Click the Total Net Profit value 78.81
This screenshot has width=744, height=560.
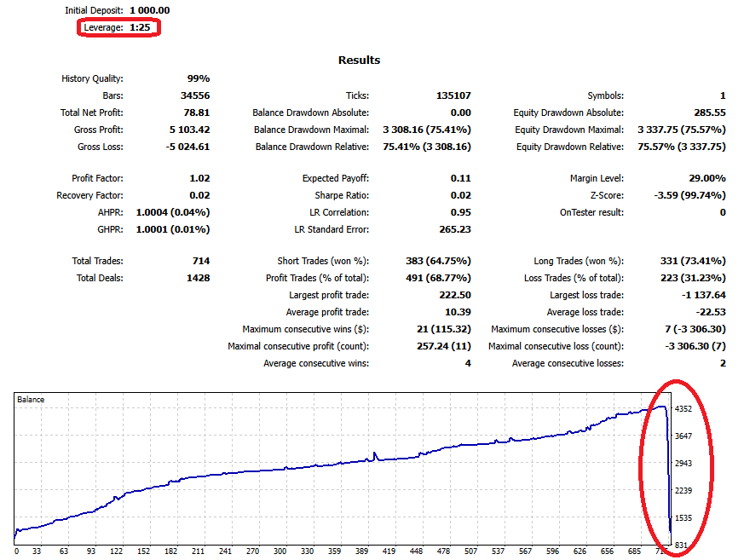196,113
